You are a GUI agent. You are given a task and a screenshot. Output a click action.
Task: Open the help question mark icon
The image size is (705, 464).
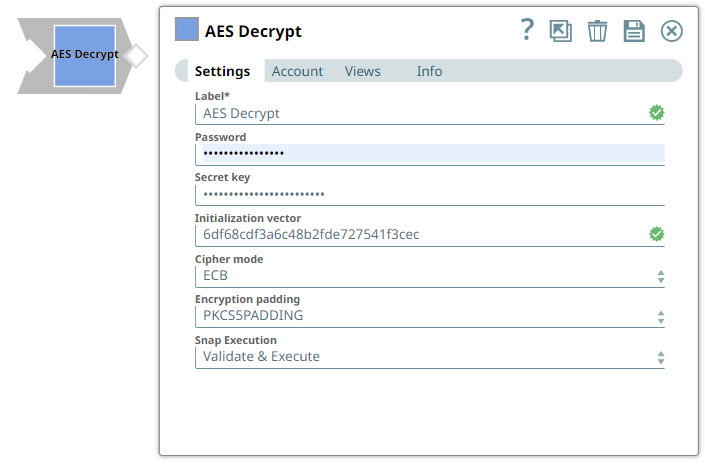coord(528,30)
